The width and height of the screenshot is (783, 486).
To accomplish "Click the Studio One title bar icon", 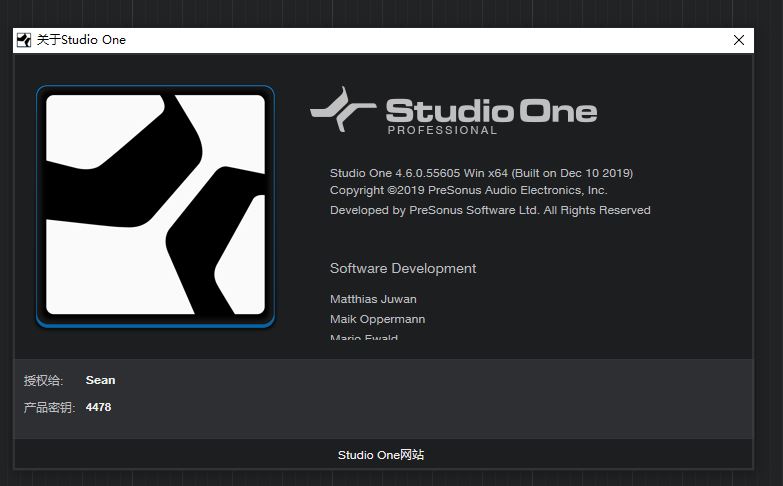I will point(23,40).
